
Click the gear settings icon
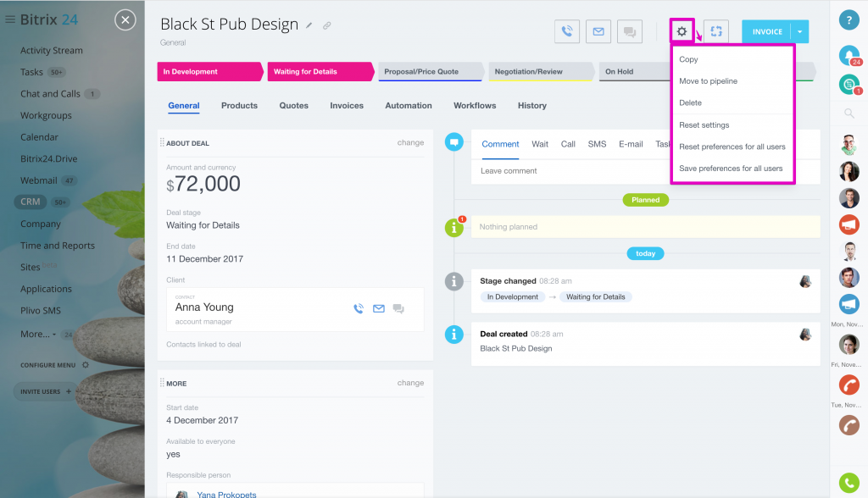point(682,31)
